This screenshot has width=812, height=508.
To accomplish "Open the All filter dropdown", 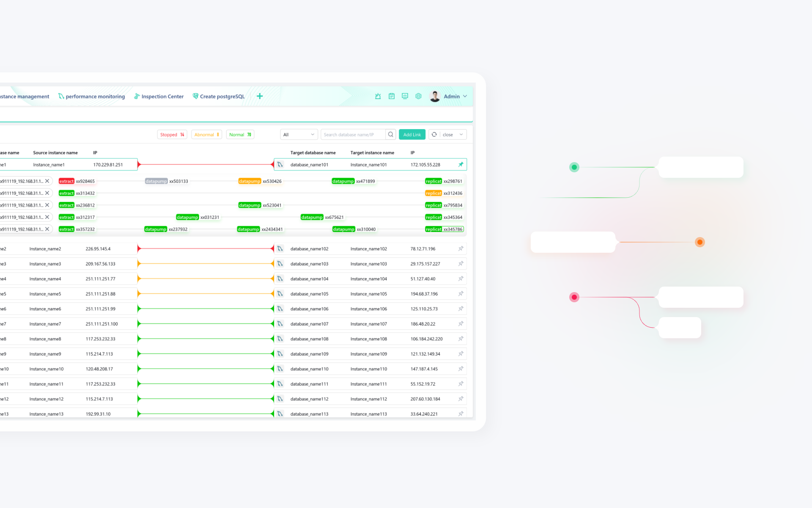I will [x=299, y=135].
